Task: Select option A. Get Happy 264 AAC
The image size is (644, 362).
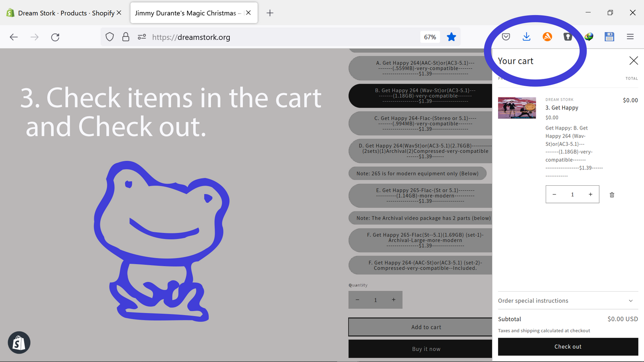Action: click(421, 68)
